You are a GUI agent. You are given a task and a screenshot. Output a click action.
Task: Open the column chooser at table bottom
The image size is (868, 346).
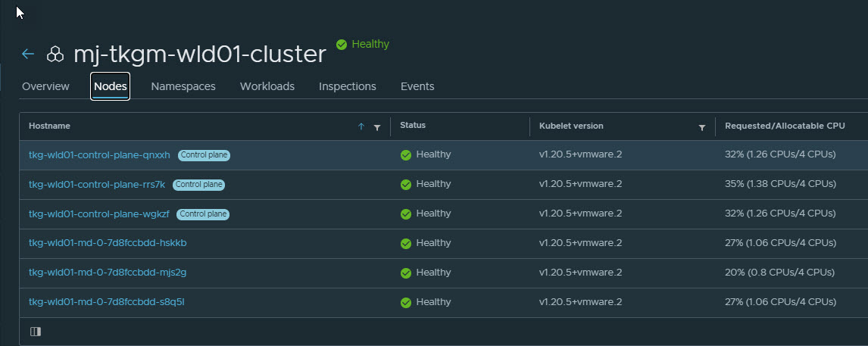point(36,332)
